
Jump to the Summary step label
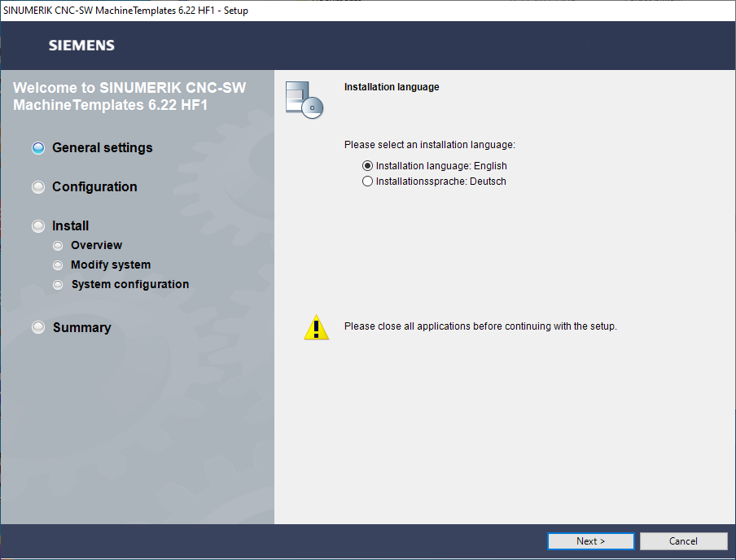81,327
